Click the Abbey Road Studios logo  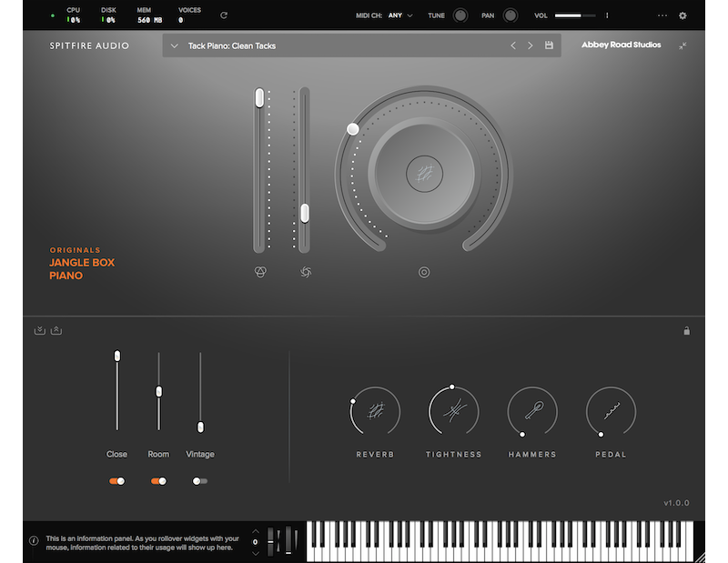pos(622,45)
